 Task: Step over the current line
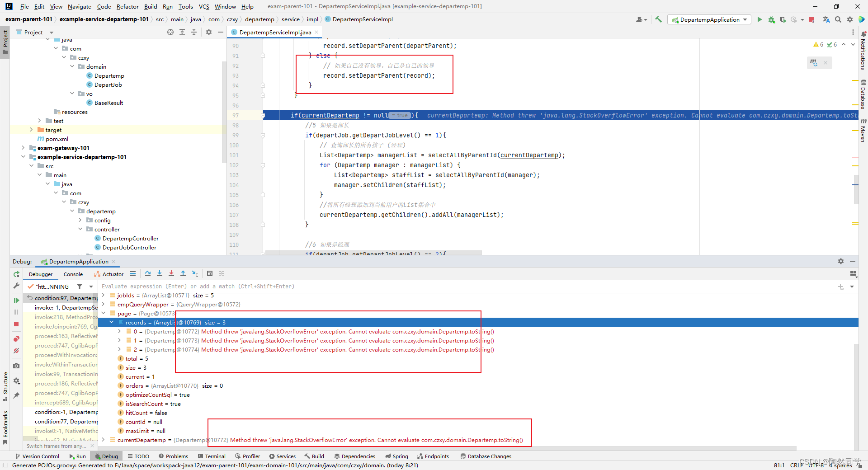coord(147,273)
